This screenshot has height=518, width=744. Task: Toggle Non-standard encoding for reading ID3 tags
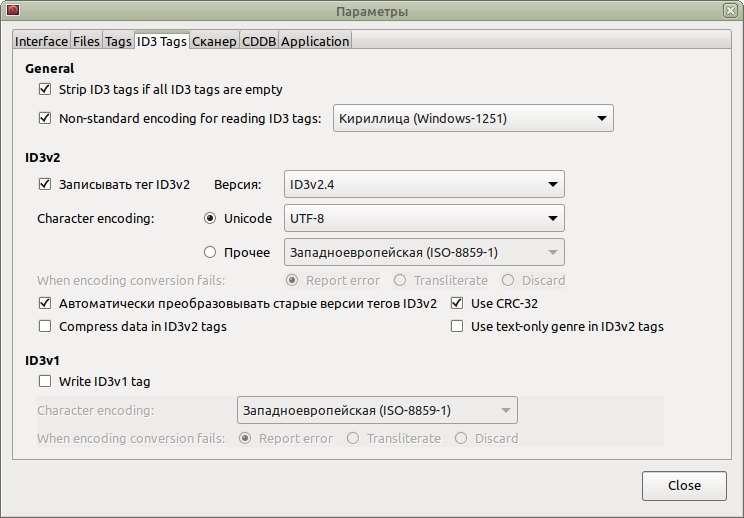pyautogui.click(x=44, y=118)
